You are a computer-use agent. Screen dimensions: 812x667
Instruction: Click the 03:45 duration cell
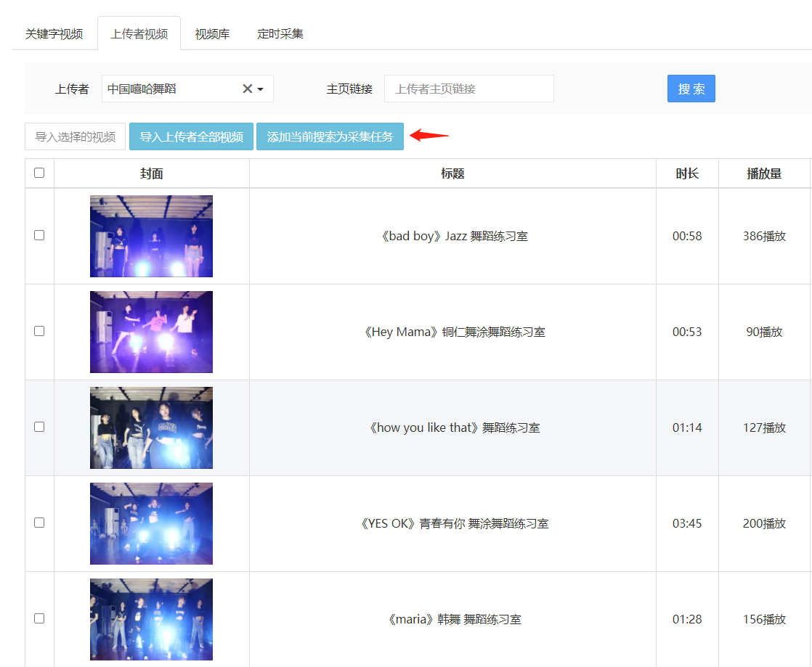(x=687, y=523)
